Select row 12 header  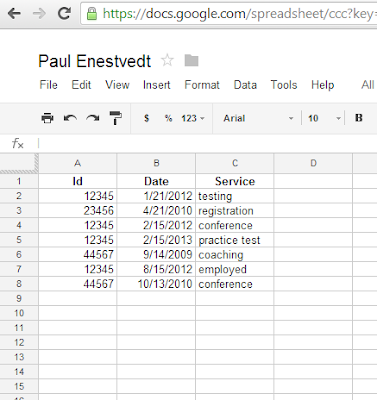coord(19,342)
